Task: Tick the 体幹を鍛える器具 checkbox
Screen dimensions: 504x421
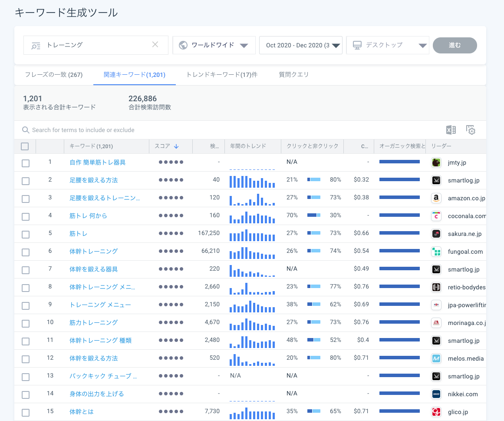Action: tap(25, 270)
